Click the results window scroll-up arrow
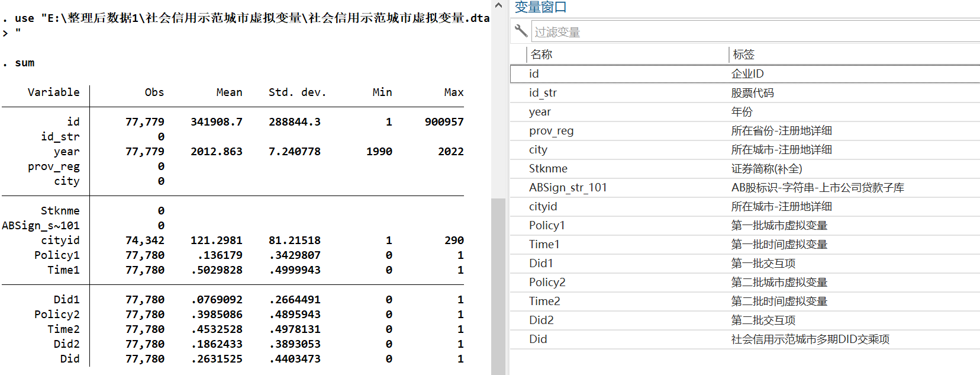 [498, 6]
